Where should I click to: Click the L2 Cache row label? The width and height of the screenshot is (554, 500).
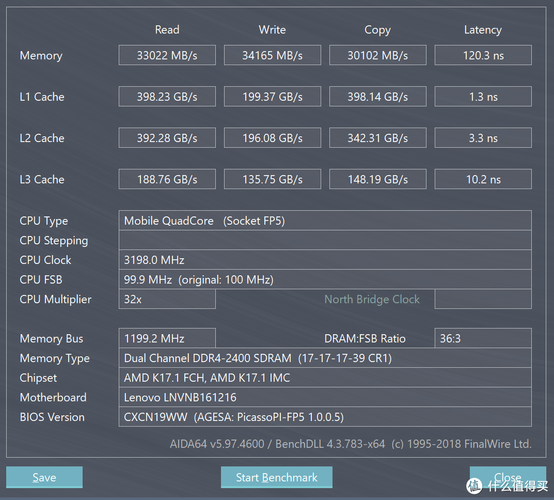42,138
